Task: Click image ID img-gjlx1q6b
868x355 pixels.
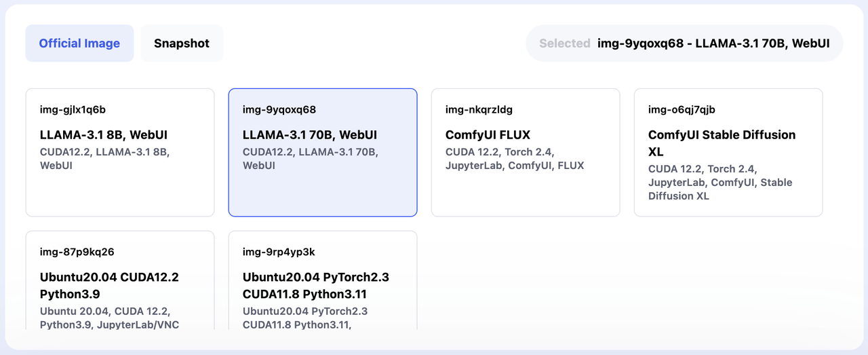Action: (x=73, y=109)
